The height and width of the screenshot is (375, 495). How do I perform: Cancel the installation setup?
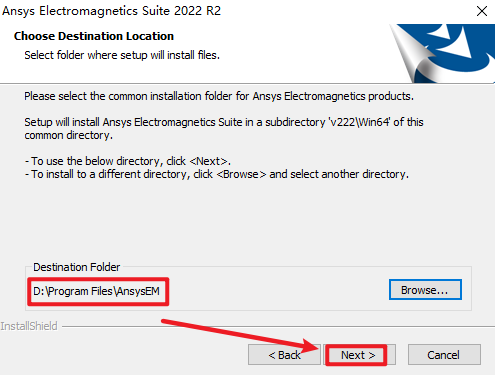click(x=444, y=355)
